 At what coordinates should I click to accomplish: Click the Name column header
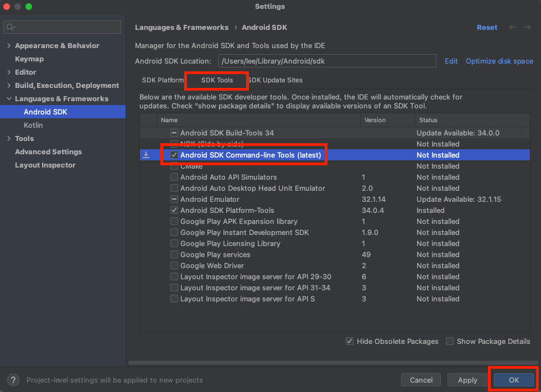[258, 120]
